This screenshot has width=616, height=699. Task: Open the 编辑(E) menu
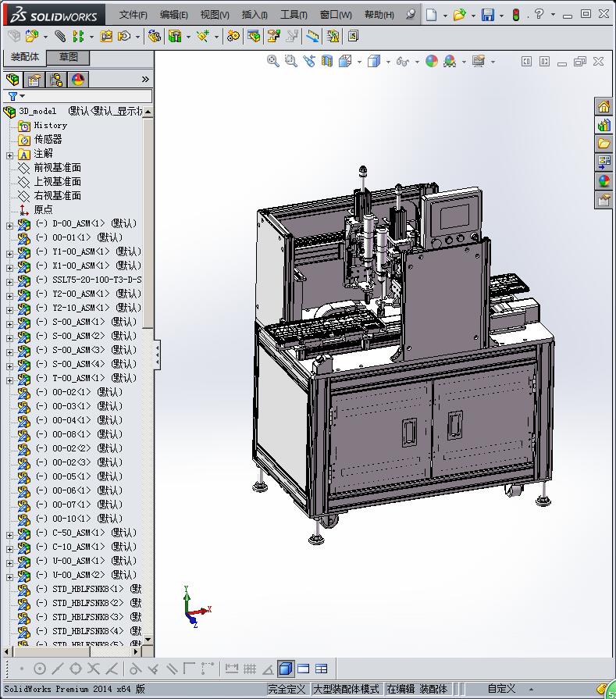click(174, 15)
